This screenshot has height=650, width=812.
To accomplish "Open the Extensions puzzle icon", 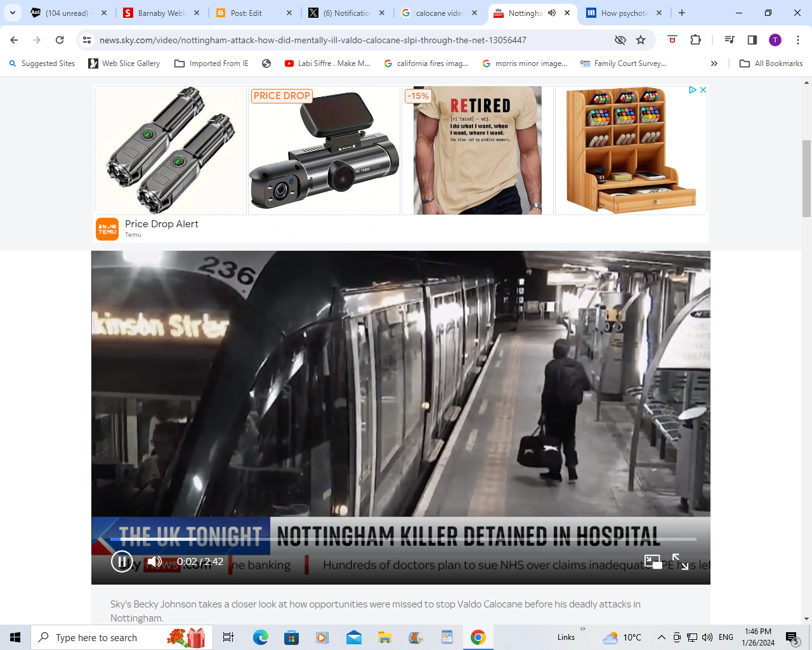I will [x=695, y=40].
